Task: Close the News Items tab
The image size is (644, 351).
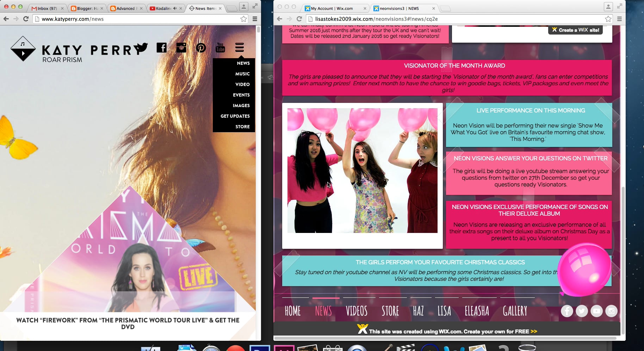Action: click(x=220, y=8)
